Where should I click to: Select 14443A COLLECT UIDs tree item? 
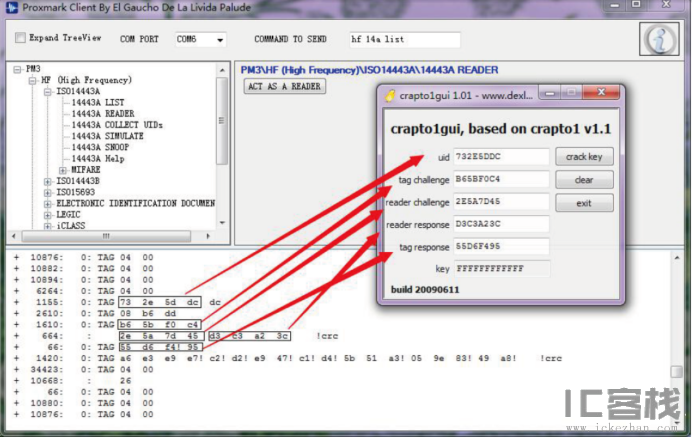pos(117,125)
